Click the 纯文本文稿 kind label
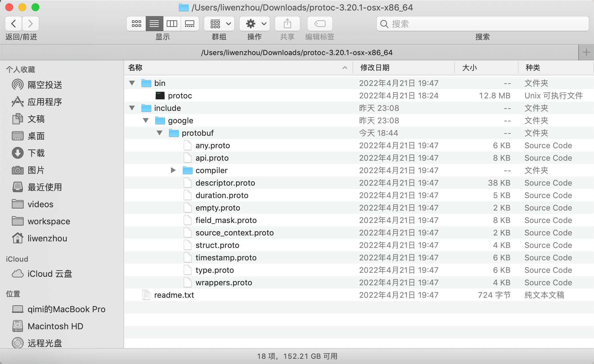Screen dimensions: 594x364 tap(544, 295)
